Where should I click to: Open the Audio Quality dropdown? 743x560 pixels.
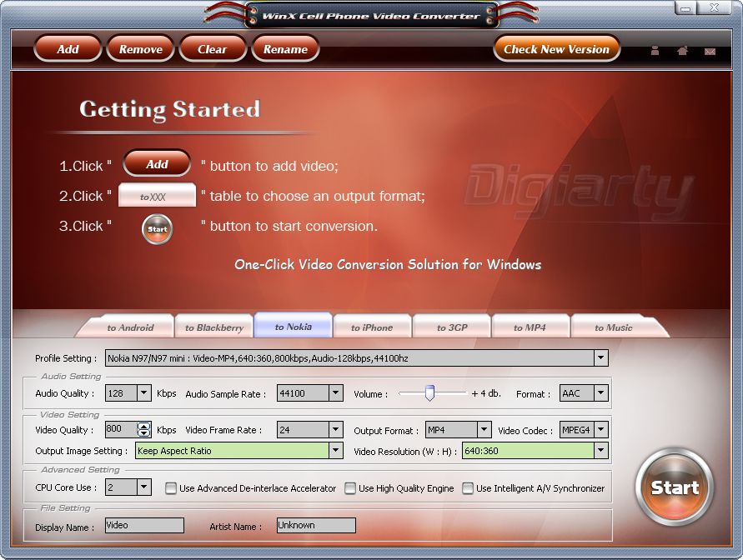(x=144, y=392)
